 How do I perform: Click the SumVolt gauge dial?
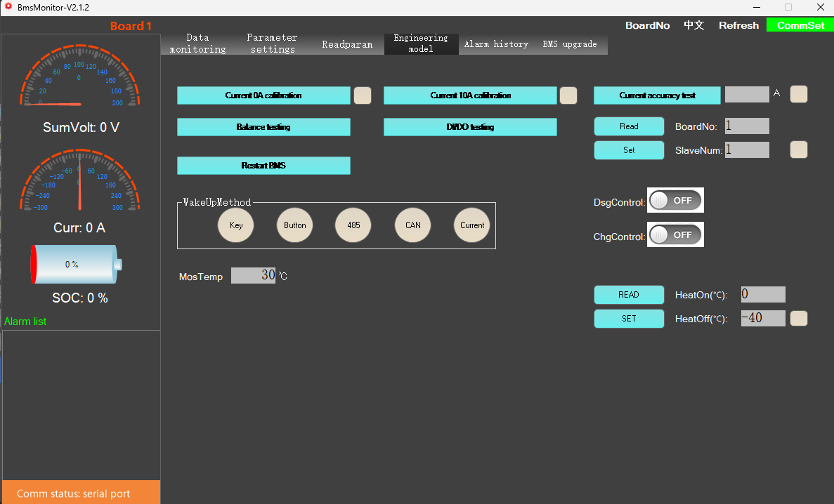click(x=79, y=79)
